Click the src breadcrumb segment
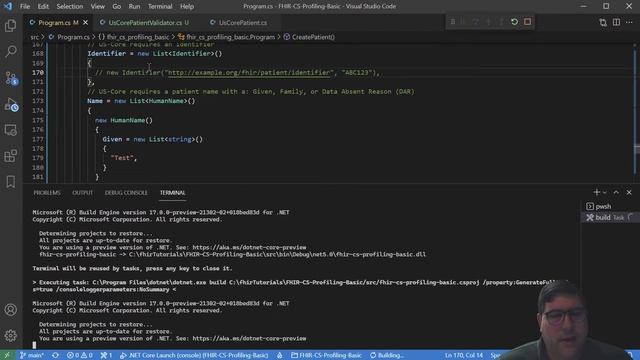This screenshot has width=640, height=360. (35, 37)
